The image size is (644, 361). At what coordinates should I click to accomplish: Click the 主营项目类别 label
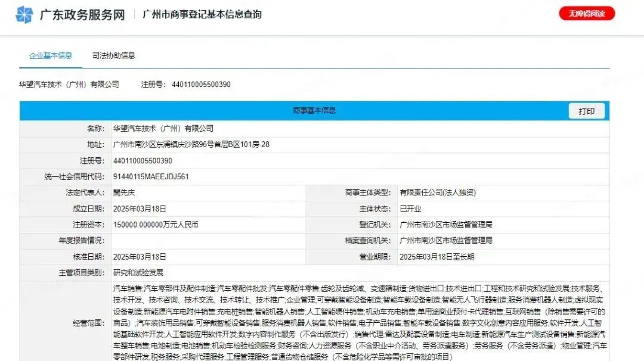81,273
